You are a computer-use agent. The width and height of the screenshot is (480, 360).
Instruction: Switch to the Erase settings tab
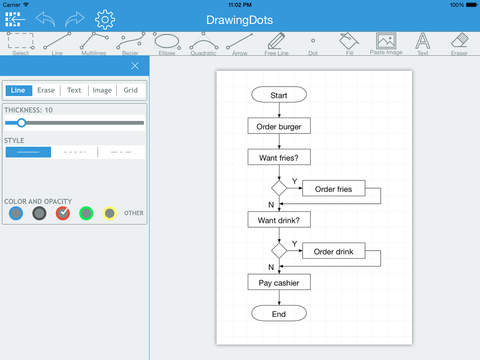(46, 90)
